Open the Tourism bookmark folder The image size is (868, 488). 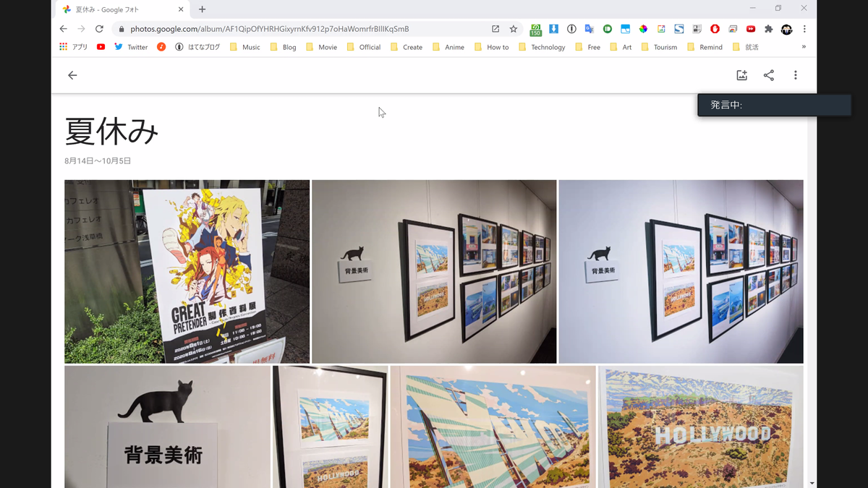click(659, 47)
